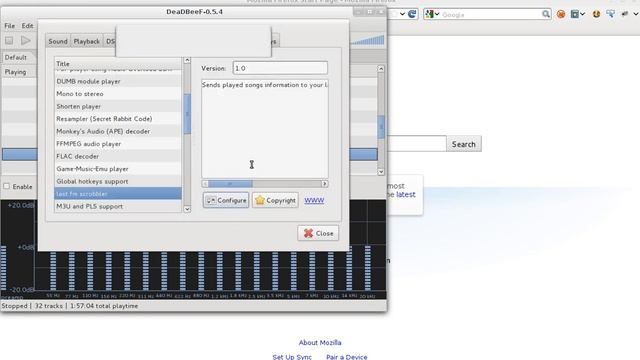Image resolution: width=640 pixels, height=360 pixels.
Task: Open the 'latest' link on Firefox page
Action: click(x=406, y=195)
